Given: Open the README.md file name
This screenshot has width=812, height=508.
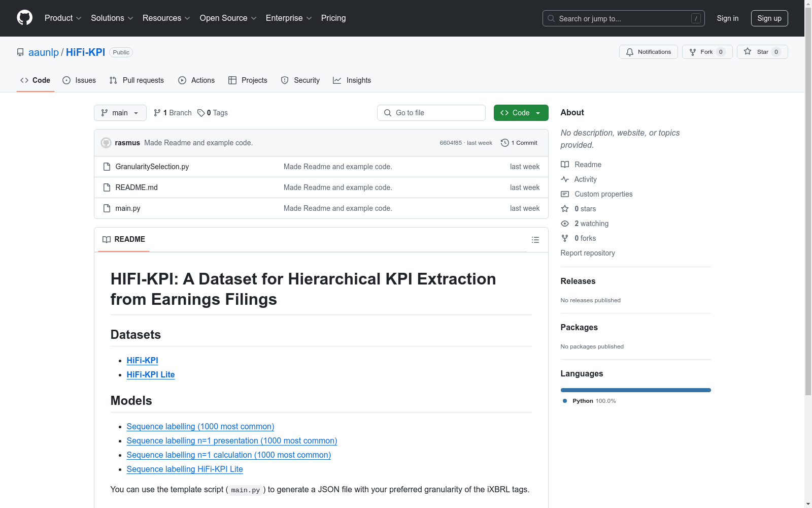Looking at the screenshot, I should pyautogui.click(x=137, y=187).
